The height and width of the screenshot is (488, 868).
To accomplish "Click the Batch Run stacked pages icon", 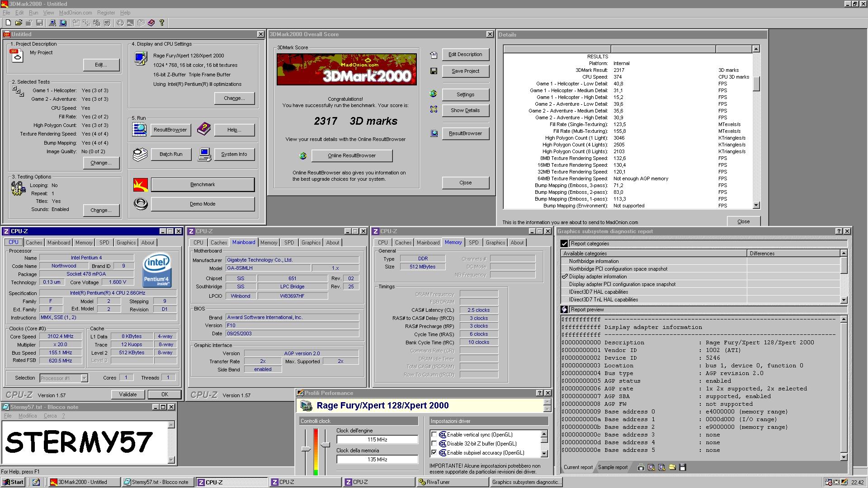I will pos(140,155).
